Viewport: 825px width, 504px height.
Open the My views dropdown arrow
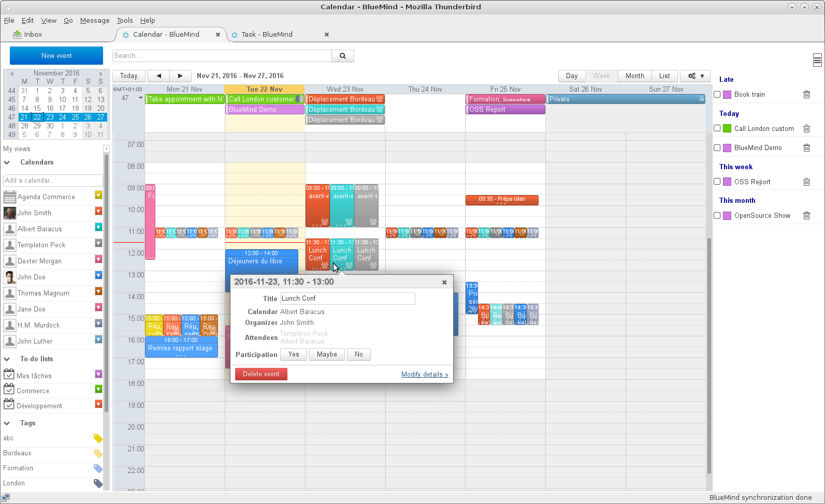(106, 149)
